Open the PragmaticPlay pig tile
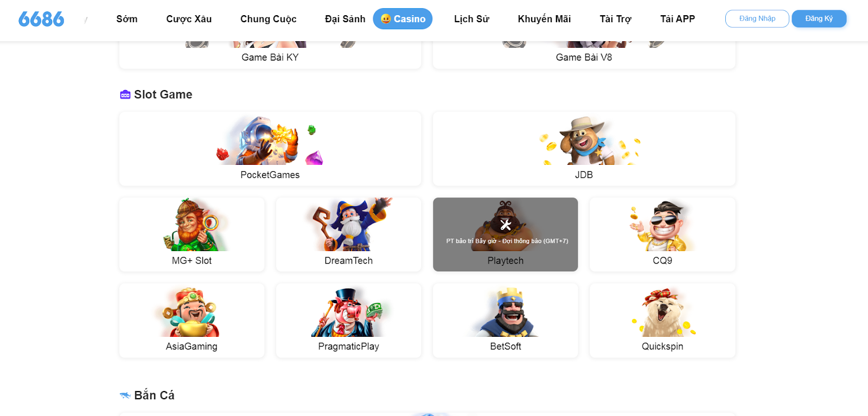 click(x=348, y=320)
